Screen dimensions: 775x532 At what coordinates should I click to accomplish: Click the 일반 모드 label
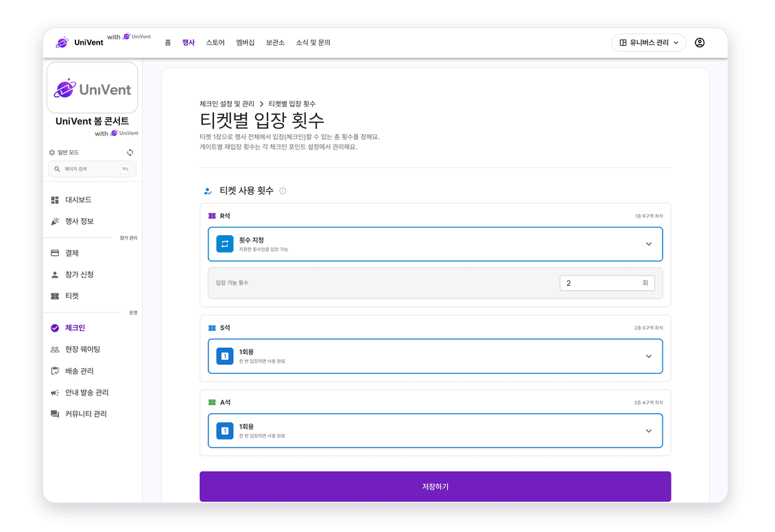click(68, 153)
